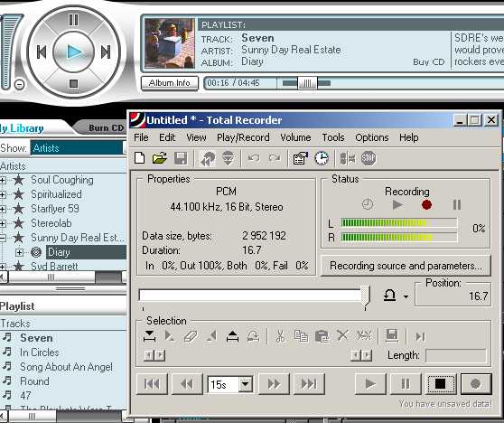Click the Delete X icon in Selection

coord(342,336)
